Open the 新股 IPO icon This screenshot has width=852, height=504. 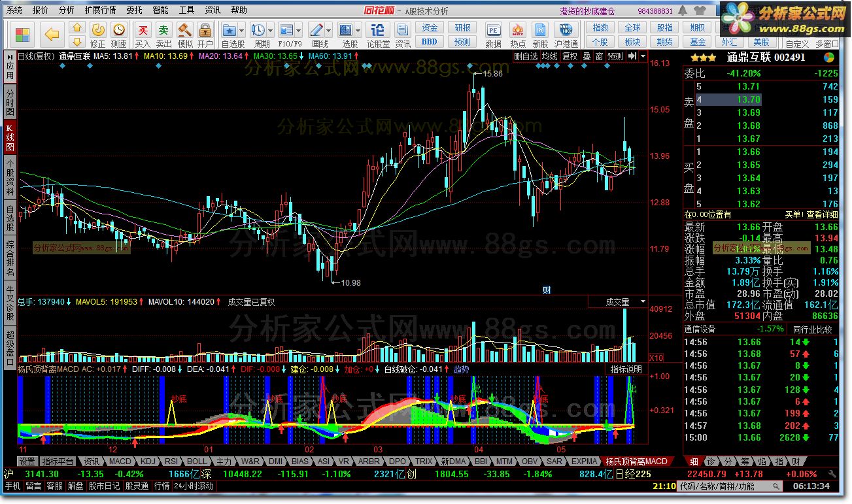540,30
